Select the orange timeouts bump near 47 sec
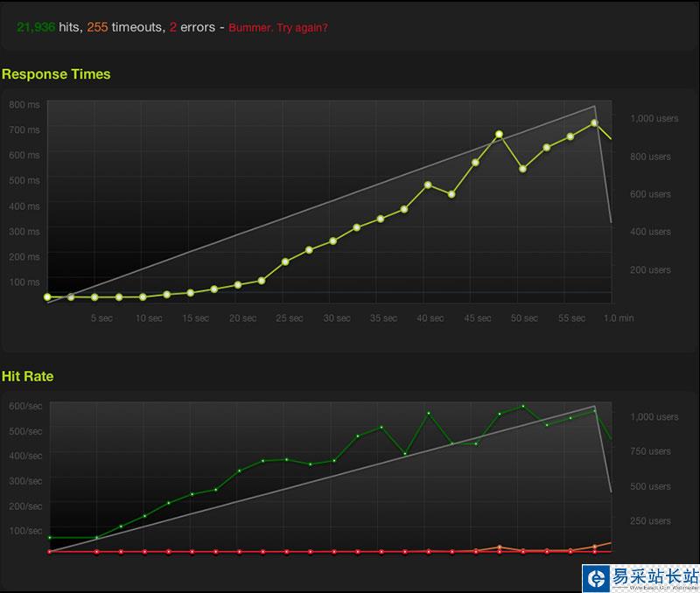 (500, 547)
